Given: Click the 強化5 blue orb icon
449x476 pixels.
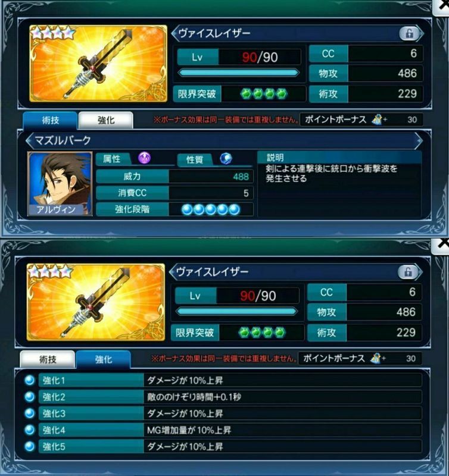Looking at the screenshot, I should point(29,446).
